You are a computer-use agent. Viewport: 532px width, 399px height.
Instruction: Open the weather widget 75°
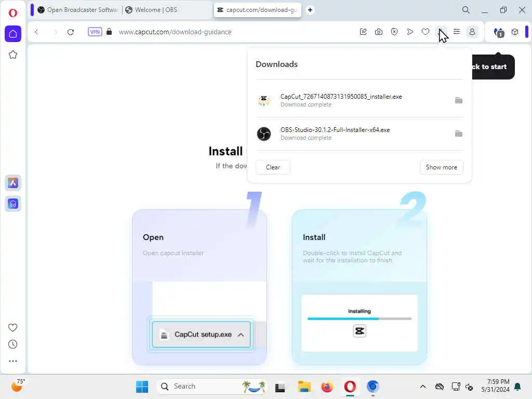tap(18, 386)
